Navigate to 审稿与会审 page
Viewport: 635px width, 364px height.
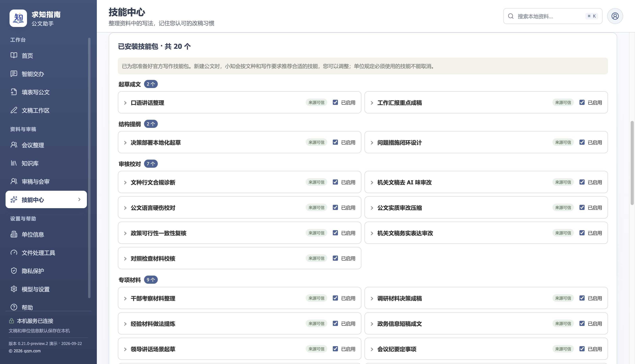click(46, 181)
